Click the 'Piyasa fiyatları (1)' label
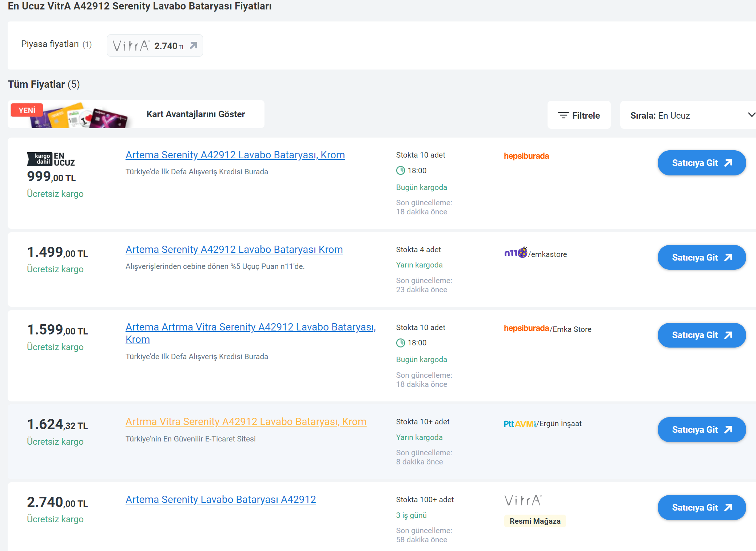This screenshot has height=551, width=756. pos(56,44)
